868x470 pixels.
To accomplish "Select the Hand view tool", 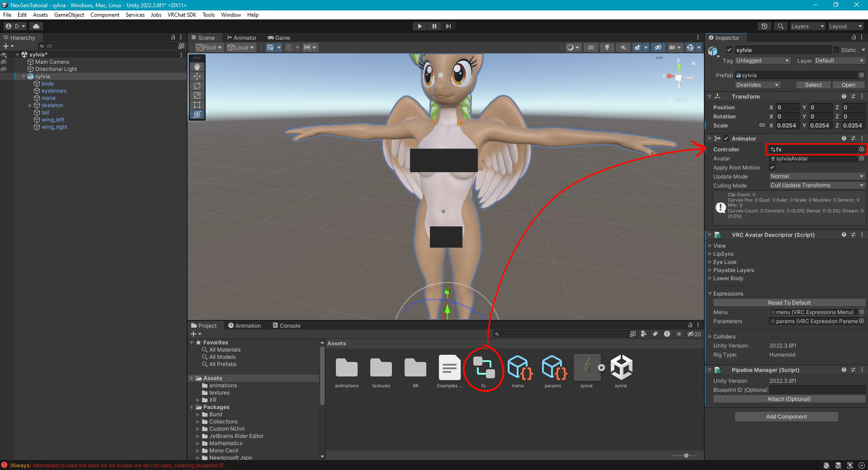I will [x=197, y=67].
